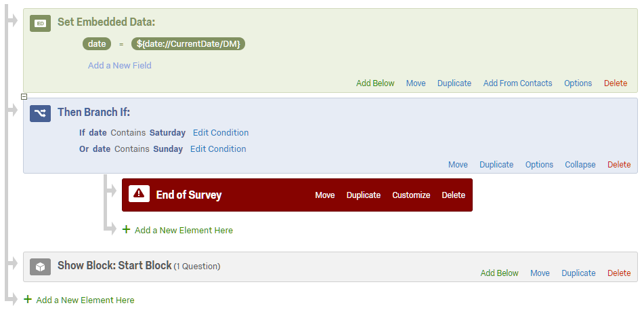Click the Show Block cube icon
The image size is (644, 314).
[40, 267]
